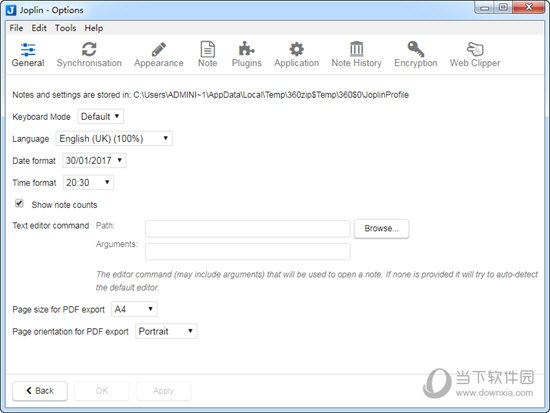Open Page orientation dropdown showing Portrait
This screenshot has width=550, height=413.
[x=166, y=331]
